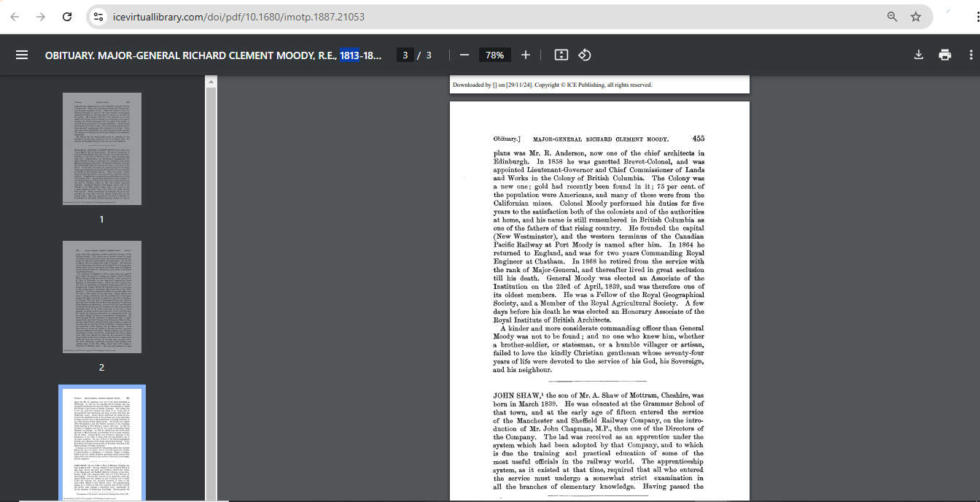Open PDF viewer more actions menu
The image size is (980, 502).
click(971, 55)
